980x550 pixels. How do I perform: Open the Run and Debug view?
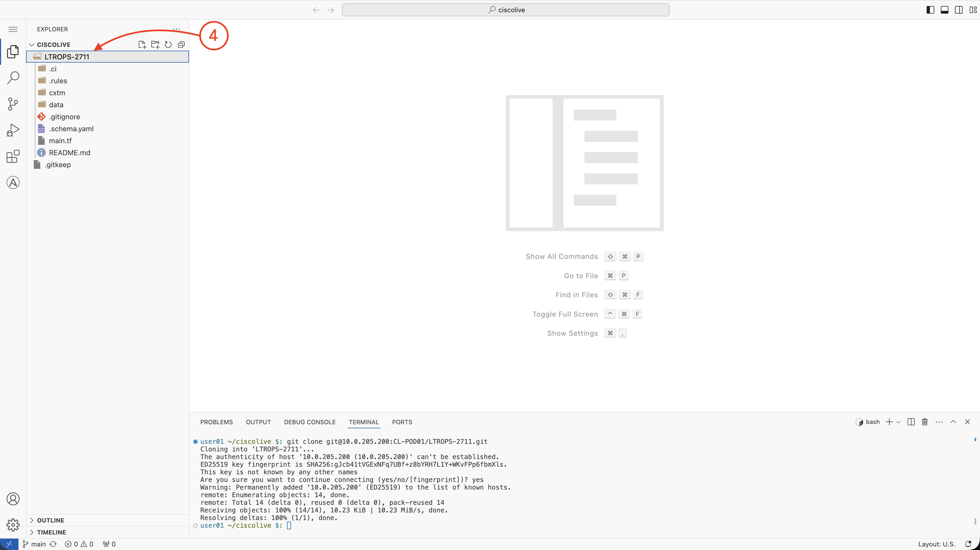[13, 130]
